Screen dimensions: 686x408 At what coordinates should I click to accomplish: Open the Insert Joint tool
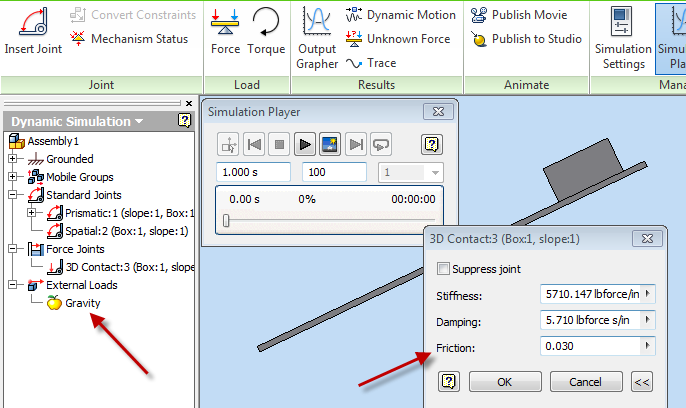click(x=33, y=32)
